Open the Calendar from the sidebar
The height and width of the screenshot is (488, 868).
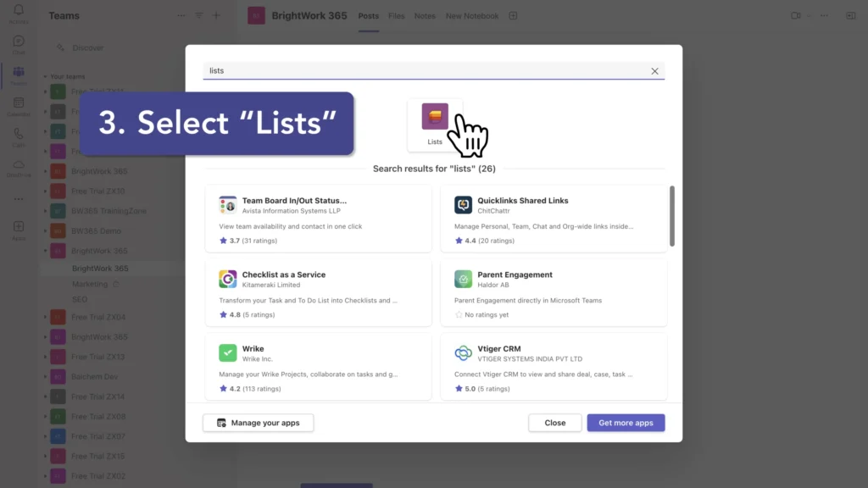[x=18, y=102]
